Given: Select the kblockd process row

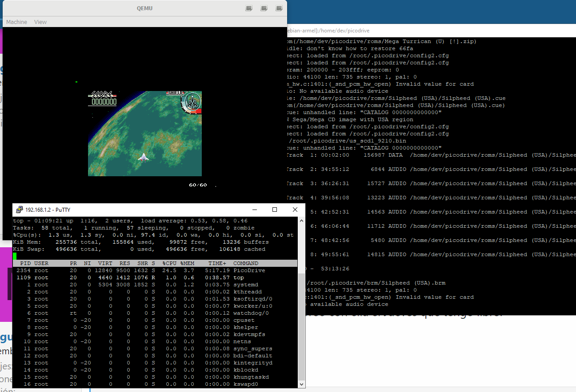Looking at the screenshot, I should click(x=155, y=370).
